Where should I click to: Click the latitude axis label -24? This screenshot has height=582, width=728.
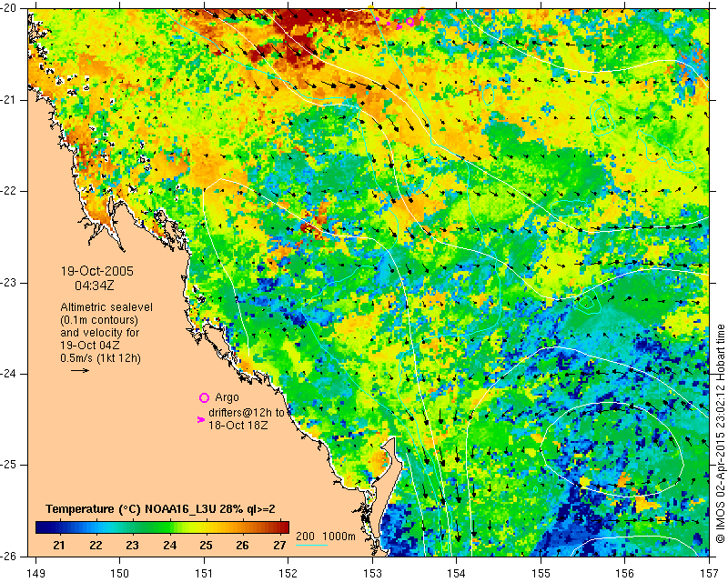point(9,374)
